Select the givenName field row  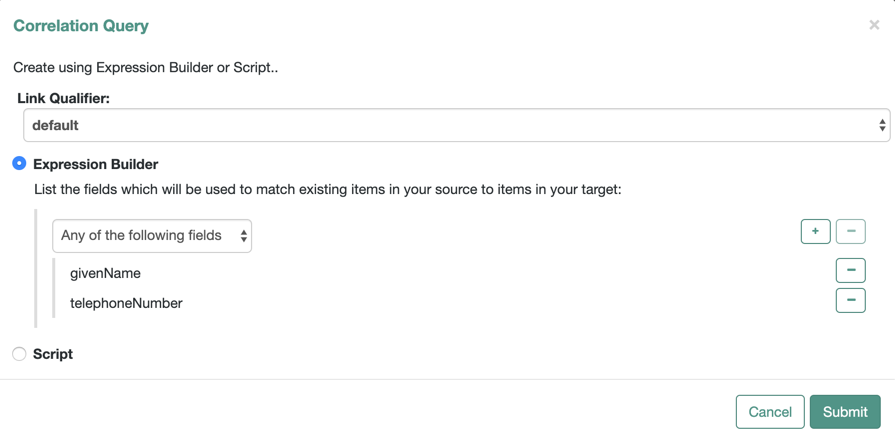pyautogui.click(x=105, y=273)
